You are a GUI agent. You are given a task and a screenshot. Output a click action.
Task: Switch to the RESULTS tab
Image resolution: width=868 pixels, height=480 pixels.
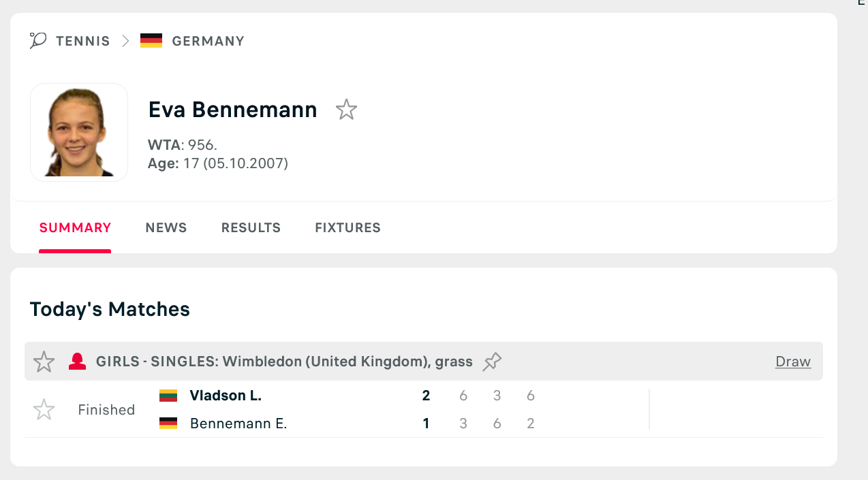coord(251,228)
